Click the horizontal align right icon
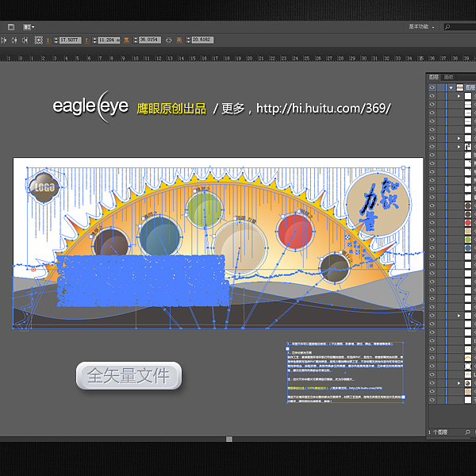 [25, 40]
